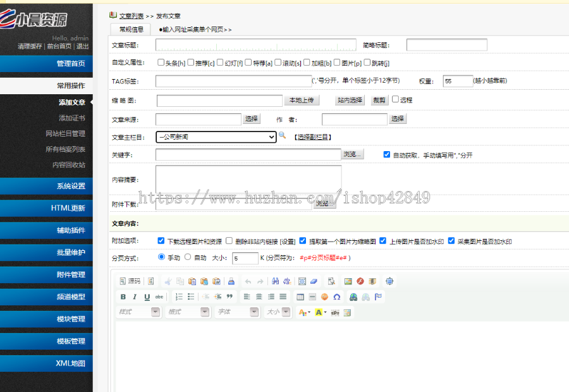The width and height of the screenshot is (569, 392).
Task: Click the source code (源码) editor button
Action: pos(130,281)
